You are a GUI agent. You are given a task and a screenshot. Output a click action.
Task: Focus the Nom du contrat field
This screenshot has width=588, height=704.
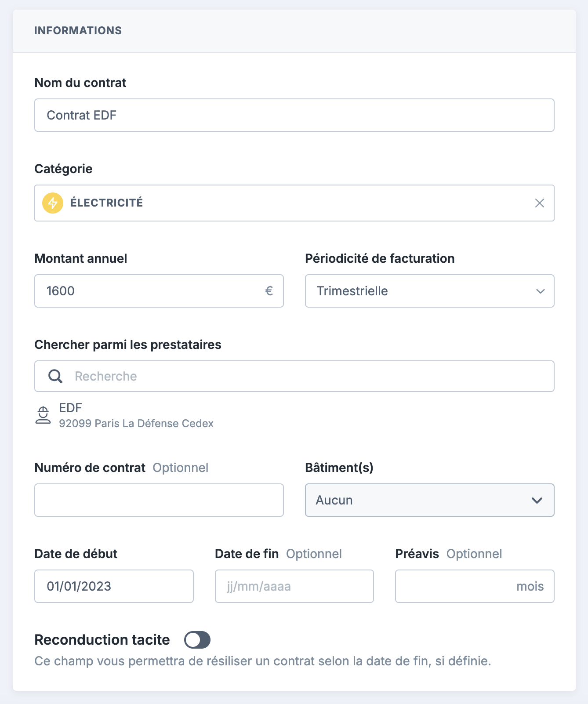click(x=294, y=115)
